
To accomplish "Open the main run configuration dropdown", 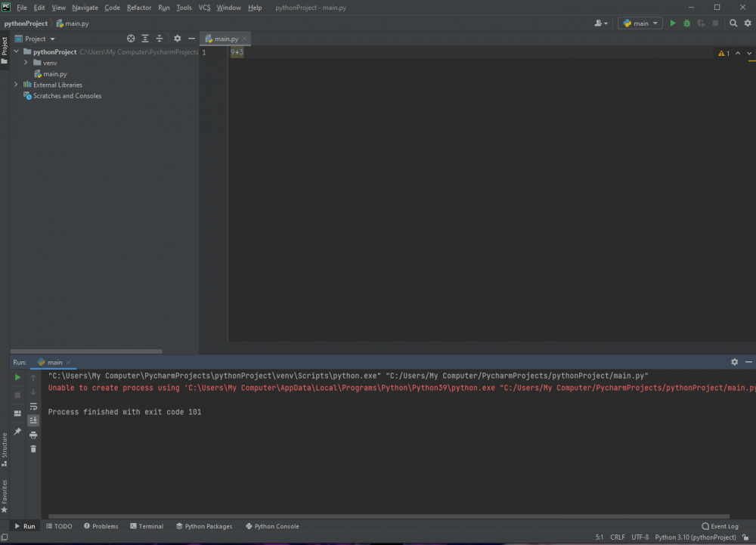I will click(640, 23).
